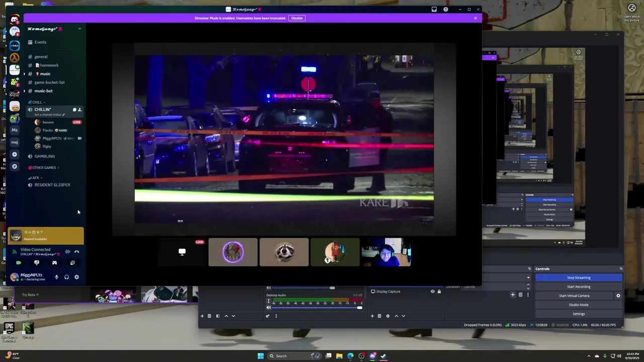Collapse the CHILL channel category

[x=37, y=102]
